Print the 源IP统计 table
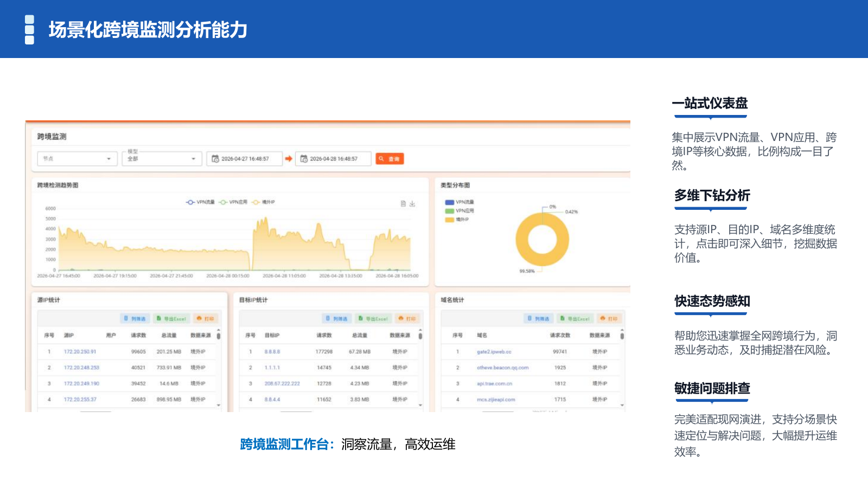Screen dimensions: 868x488 click(x=206, y=319)
